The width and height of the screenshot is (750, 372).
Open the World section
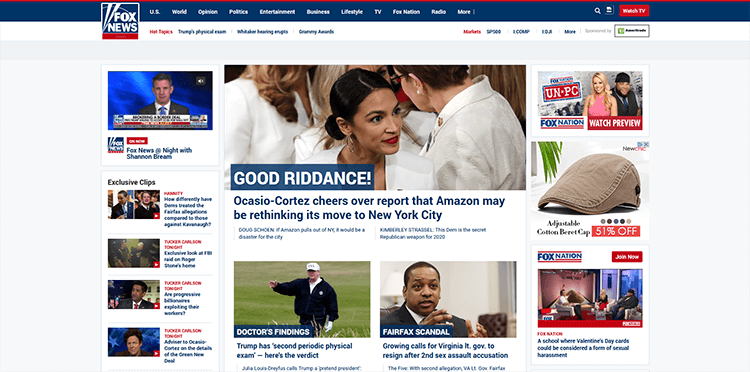[x=179, y=12]
